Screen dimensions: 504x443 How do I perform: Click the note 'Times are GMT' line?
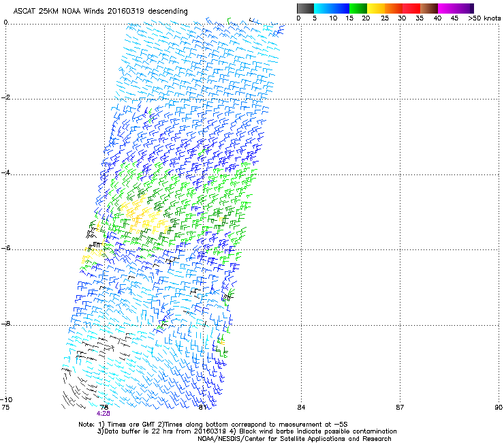213,425
